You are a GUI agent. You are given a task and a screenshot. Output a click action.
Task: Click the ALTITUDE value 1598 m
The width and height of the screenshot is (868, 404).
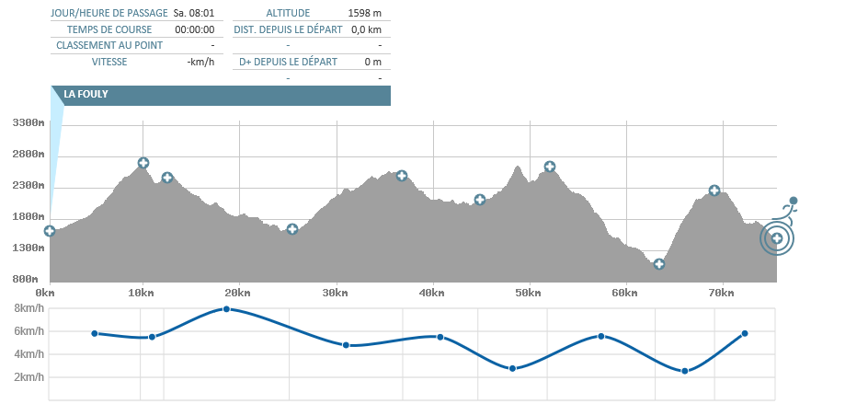(365, 14)
